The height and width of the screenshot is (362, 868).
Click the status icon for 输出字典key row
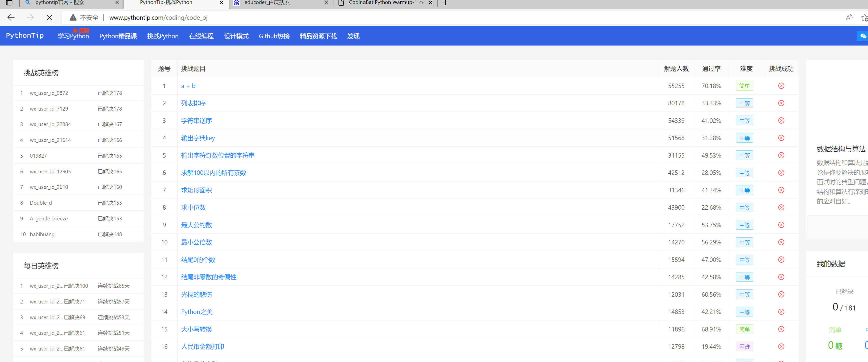(x=781, y=138)
